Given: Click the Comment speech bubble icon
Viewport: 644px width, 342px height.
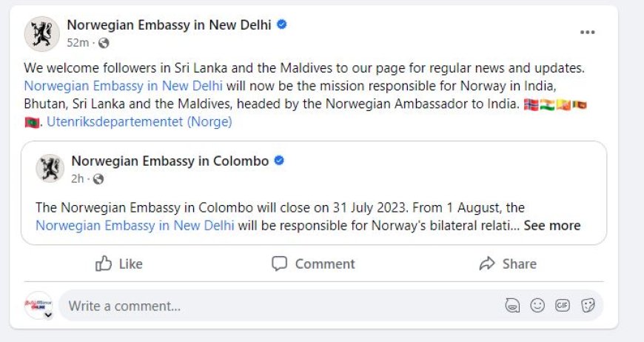Looking at the screenshot, I should tap(279, 264).
